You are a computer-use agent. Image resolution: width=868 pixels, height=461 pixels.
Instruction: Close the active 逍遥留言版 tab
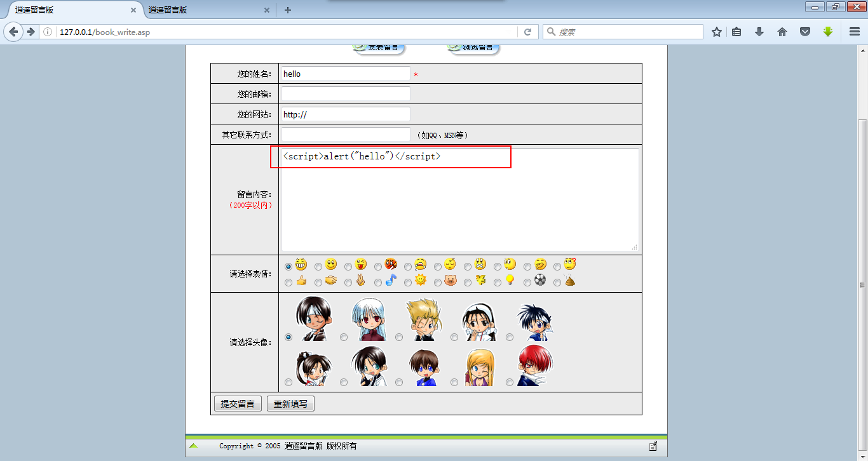coord(133,10)
